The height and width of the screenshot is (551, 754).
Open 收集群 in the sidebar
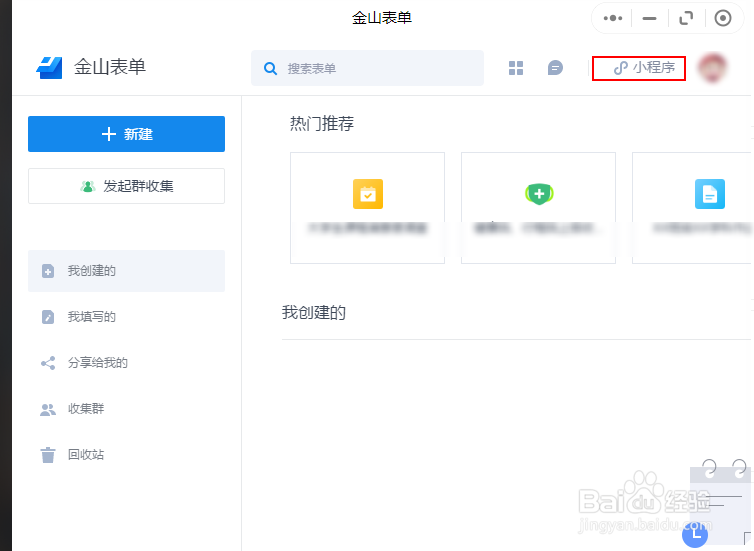click(126, 409)
